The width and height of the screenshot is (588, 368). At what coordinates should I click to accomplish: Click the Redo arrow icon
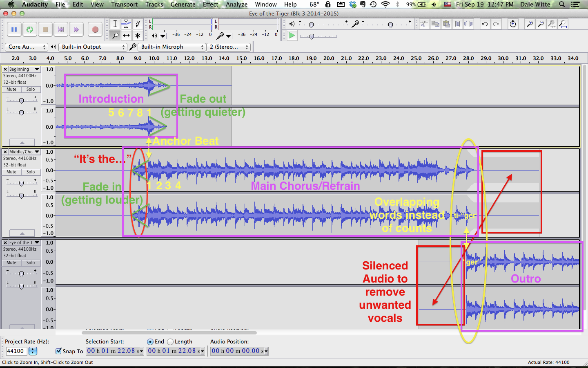tap(496, 24)
